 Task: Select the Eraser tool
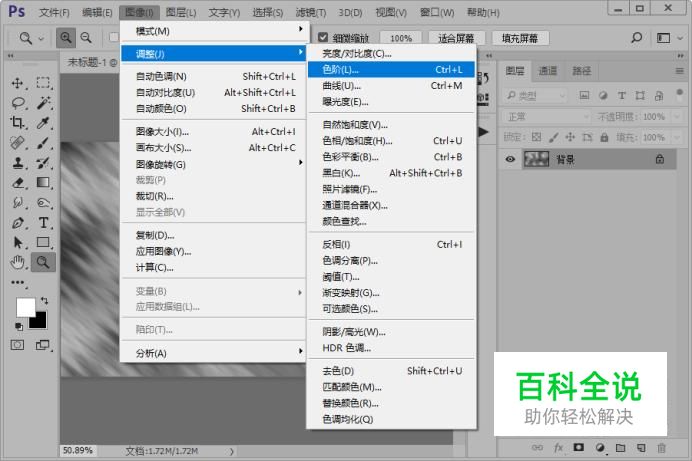tap(18, 183)
